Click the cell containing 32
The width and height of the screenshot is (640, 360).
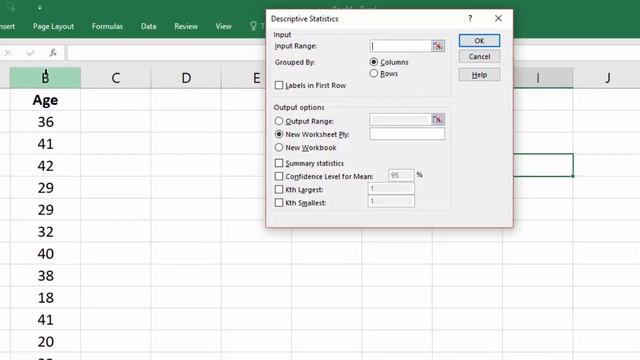pos(45,232)
